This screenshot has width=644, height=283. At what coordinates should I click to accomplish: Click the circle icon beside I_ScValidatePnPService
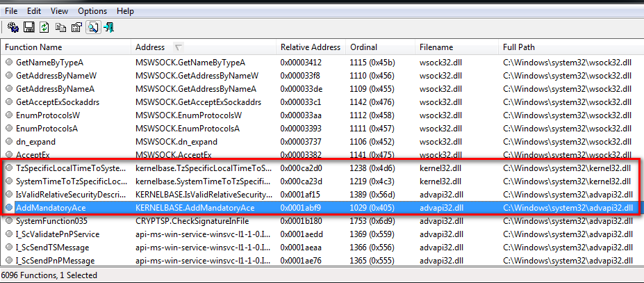(9, 234)
